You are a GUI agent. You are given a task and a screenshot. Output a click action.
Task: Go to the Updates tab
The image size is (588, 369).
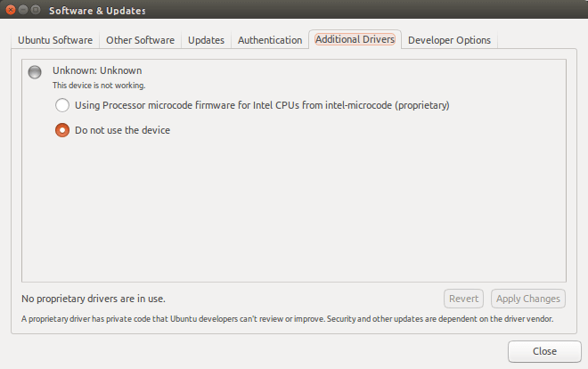tap(207, 40)
